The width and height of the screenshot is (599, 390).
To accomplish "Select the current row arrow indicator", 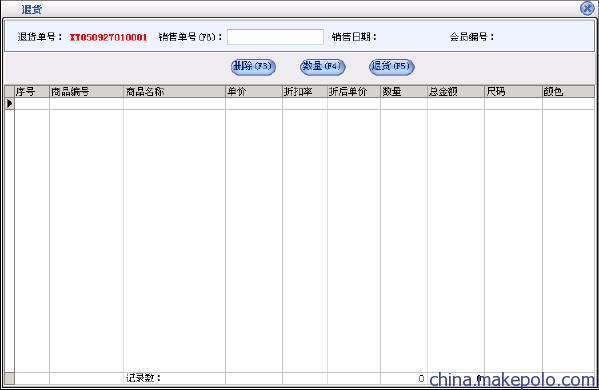I will point(10,104).
